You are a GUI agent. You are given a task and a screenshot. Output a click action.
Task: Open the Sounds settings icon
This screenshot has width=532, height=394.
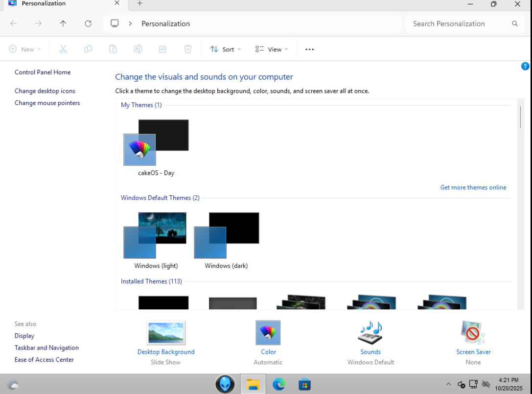coord(370,333)
